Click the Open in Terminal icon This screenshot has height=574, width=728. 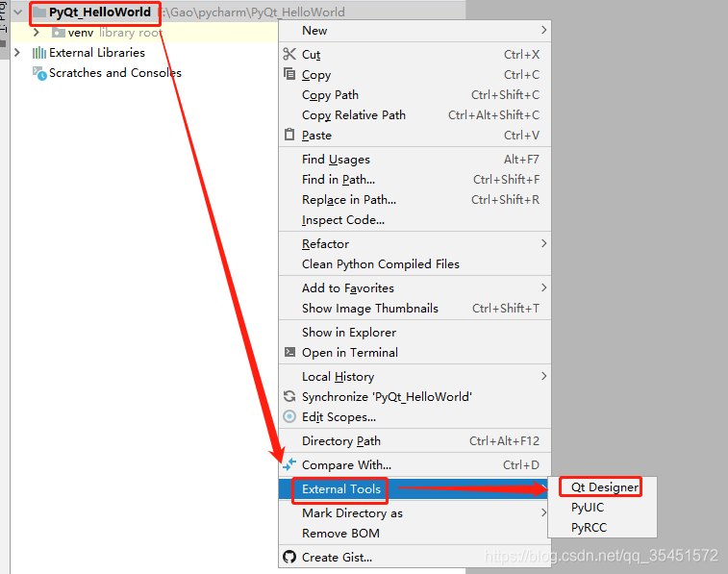tap(289, 352)
